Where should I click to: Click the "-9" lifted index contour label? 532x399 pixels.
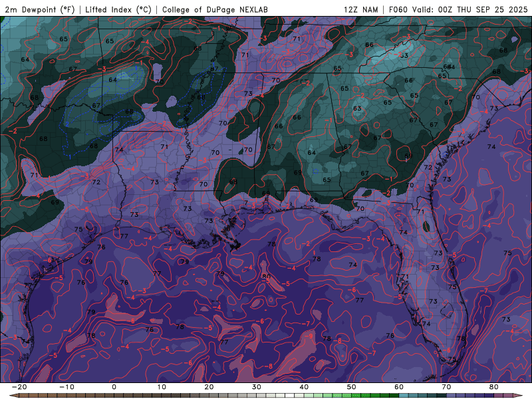coord(309,336)
